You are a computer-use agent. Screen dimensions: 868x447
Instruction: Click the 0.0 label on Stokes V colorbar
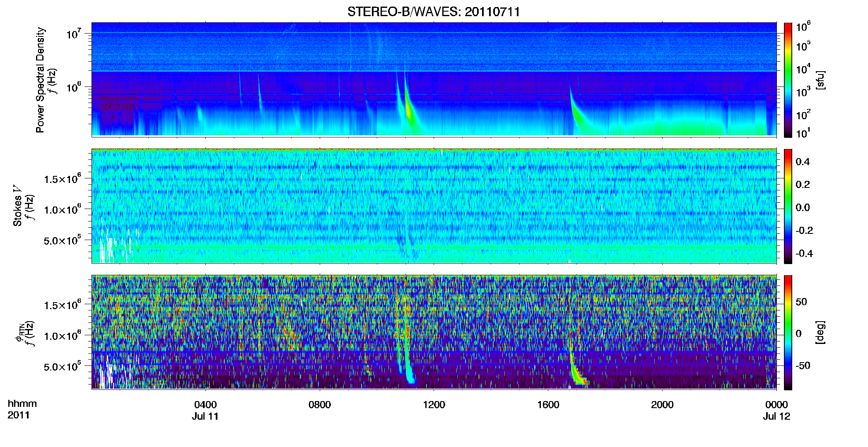(x=803, y=208)
